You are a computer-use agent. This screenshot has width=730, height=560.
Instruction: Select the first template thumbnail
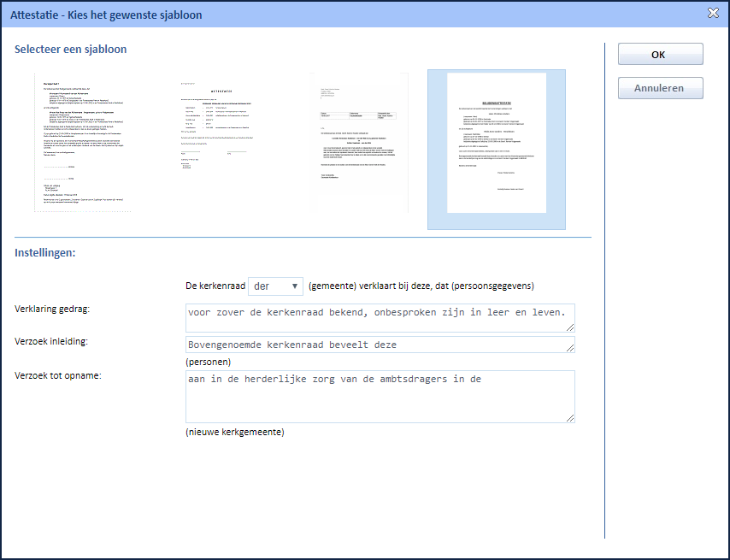(83, 143)
